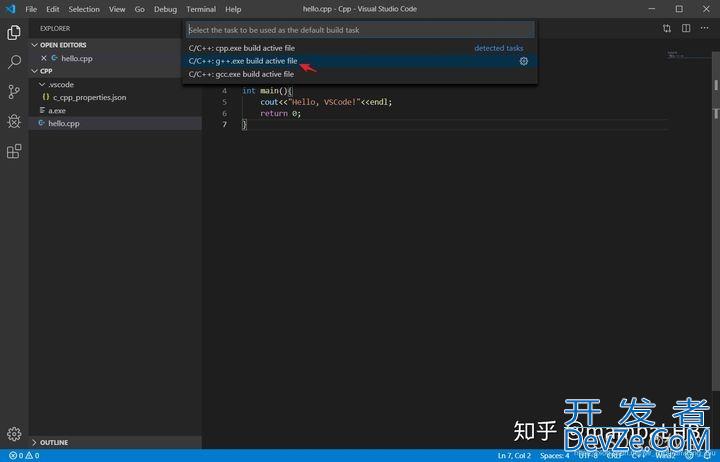
Task: Click the EXPLORER panel title
Action: pyautogui.click(x=55, y=28)
